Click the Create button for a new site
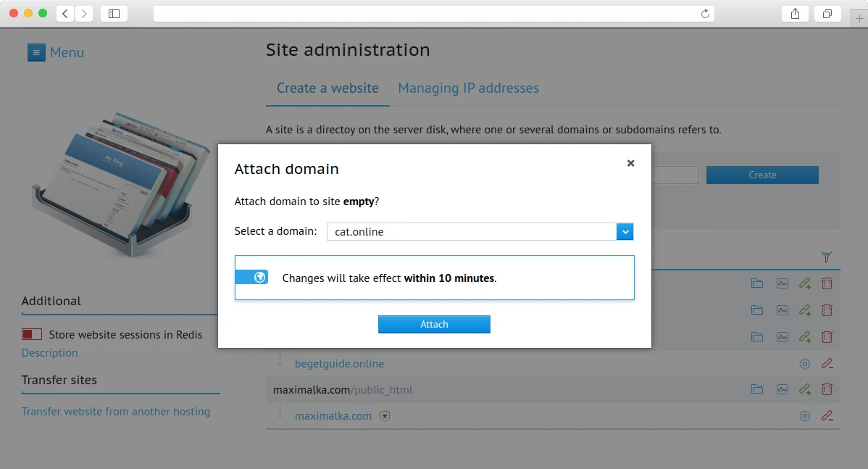Image resolution: width=868 pixels, height=469 pixels. pyautogui.click(x=762, y=175)
